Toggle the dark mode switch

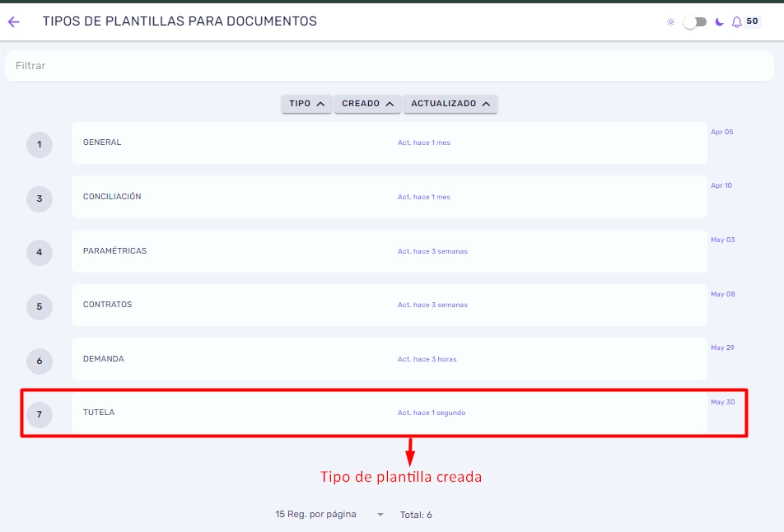695,22
